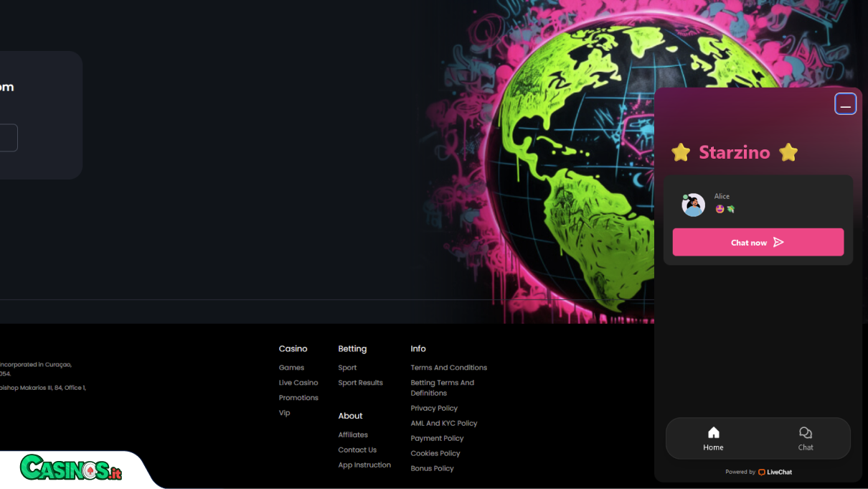This screenshot has height=489, width=868.
Task: Click the Chat now button
Action: click(758, 242)
